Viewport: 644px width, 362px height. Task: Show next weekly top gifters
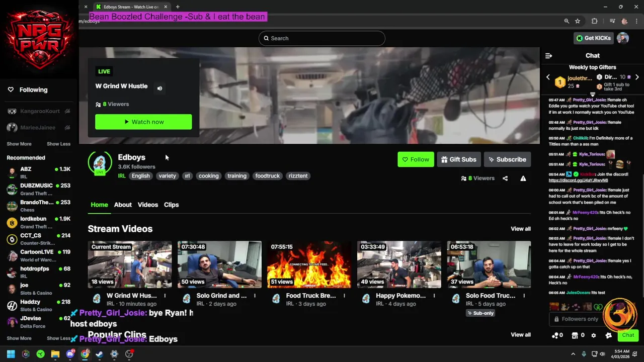click(637, 77)
